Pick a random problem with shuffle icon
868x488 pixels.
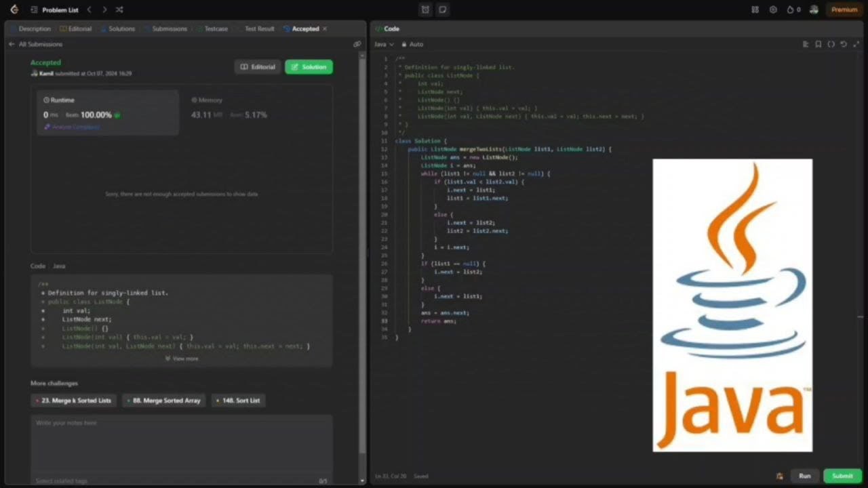[119, 10]
